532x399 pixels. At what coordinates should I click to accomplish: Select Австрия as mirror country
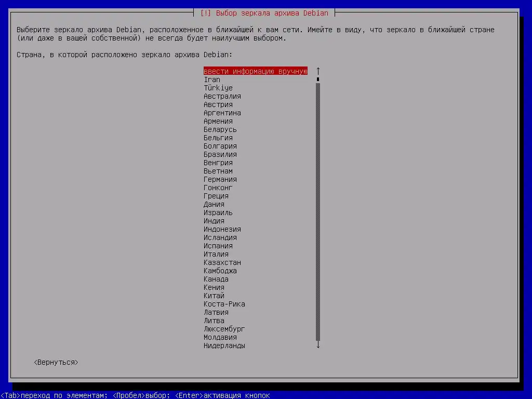(218, 104)
